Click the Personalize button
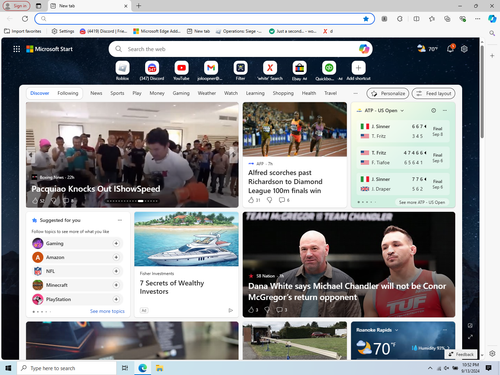Viewport: 500px width, 375px height. pos(388,93)
